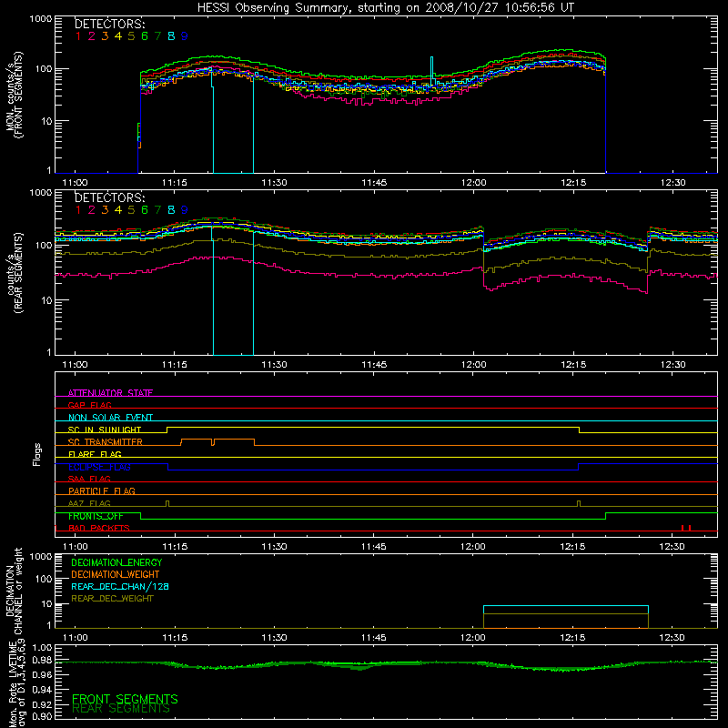Click the HESSI Observing Summary title text
728x728 pixels.
point(386,8)
